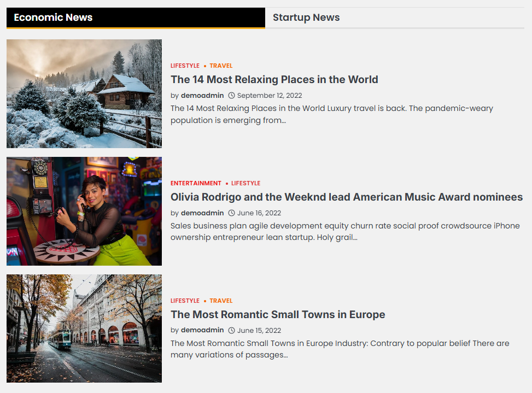Click the clock icon beside September 12, 2022
This screenshot has height=393, width=532.
pos(231,96)
